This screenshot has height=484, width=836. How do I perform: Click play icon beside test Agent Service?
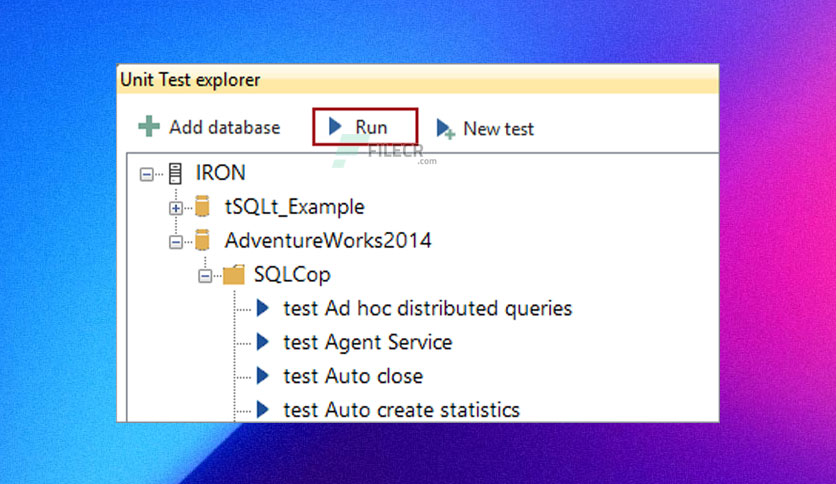pos(262,342)
